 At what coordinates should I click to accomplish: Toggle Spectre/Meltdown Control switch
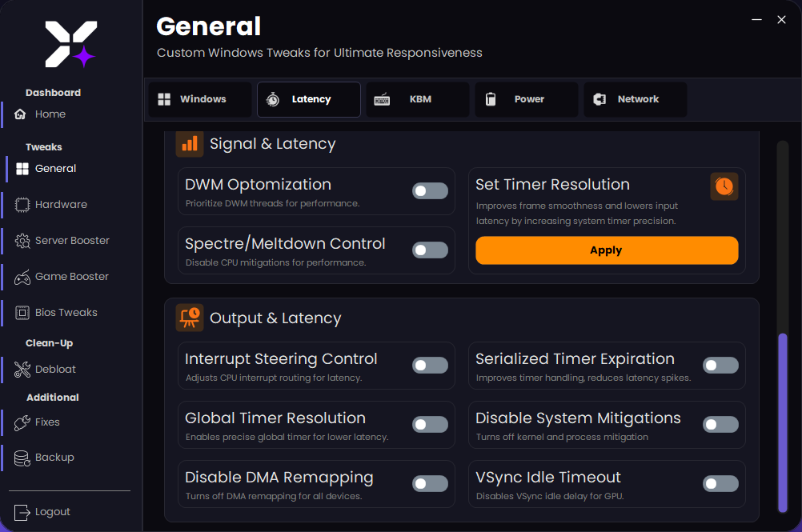point(430,250)
